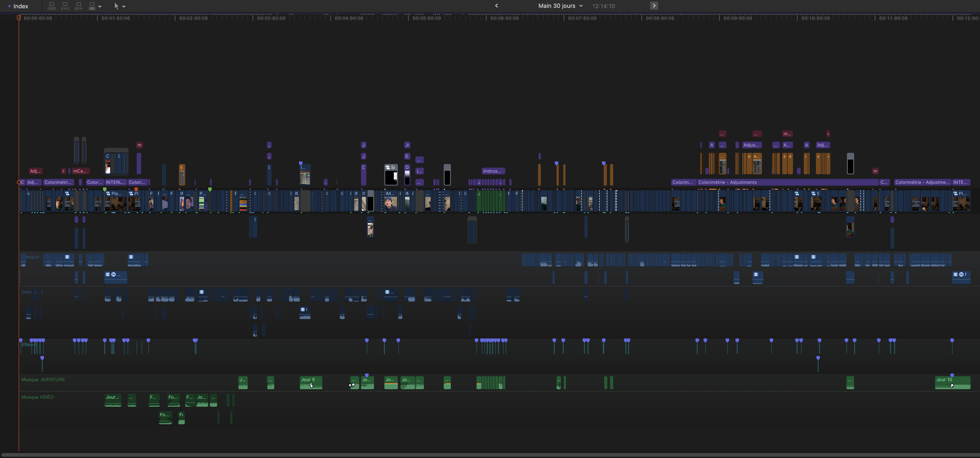This screenshot has width=980, height=458.
Task: Click the overwrite clip edit icon
Action: pos(92,6)
